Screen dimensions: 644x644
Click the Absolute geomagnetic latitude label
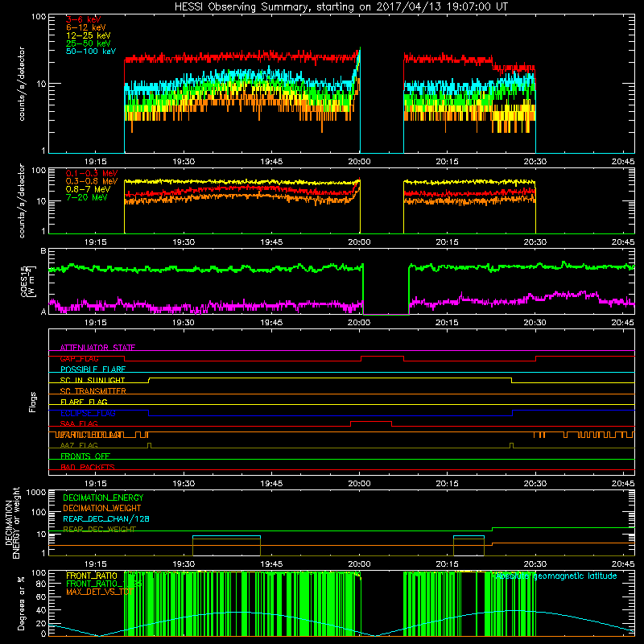(x=555, y=576)
